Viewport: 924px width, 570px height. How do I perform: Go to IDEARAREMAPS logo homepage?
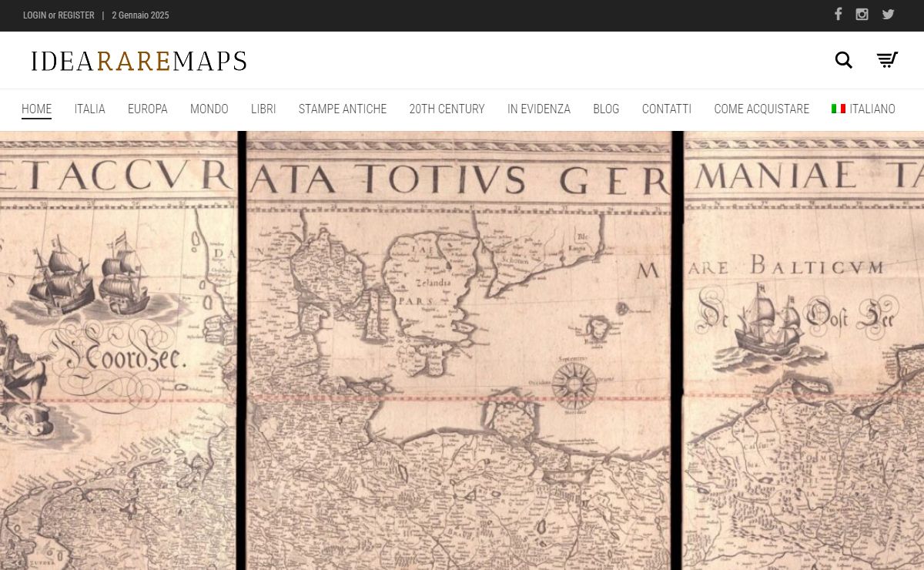139,61
